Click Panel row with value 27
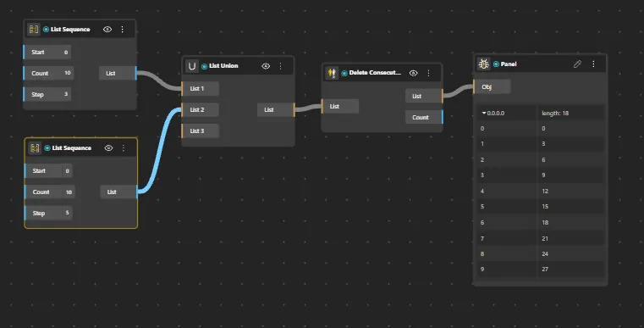The image size is (644, 328). [x=541, y=270]
